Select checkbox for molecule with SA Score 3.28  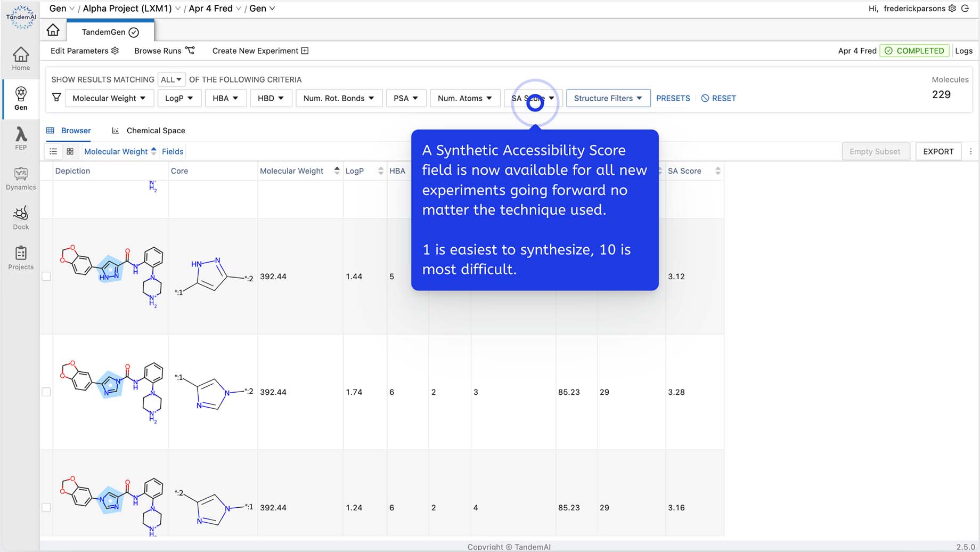tap(46, 392)
